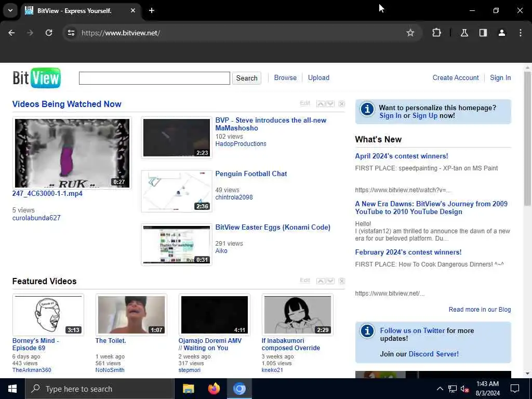Open kneko21 channel link
The width and height of the screenshot is (532, 399).
click(x=272, y=370)
